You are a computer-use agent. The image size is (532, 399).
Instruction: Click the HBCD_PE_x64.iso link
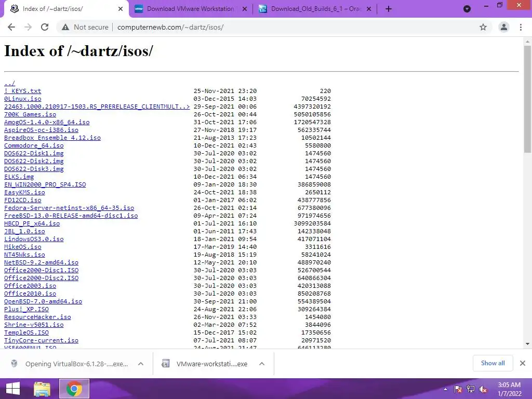pos(32,223)
